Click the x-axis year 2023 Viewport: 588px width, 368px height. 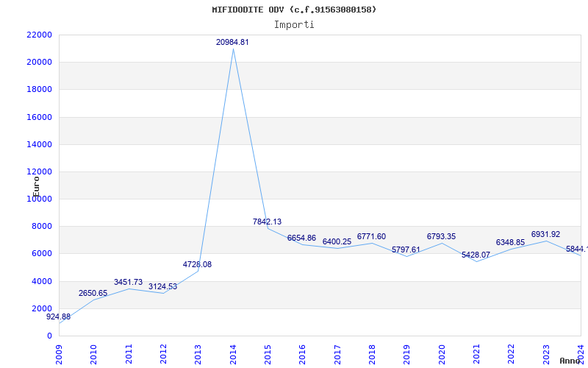pyautogui.click(x=546, y=355)
